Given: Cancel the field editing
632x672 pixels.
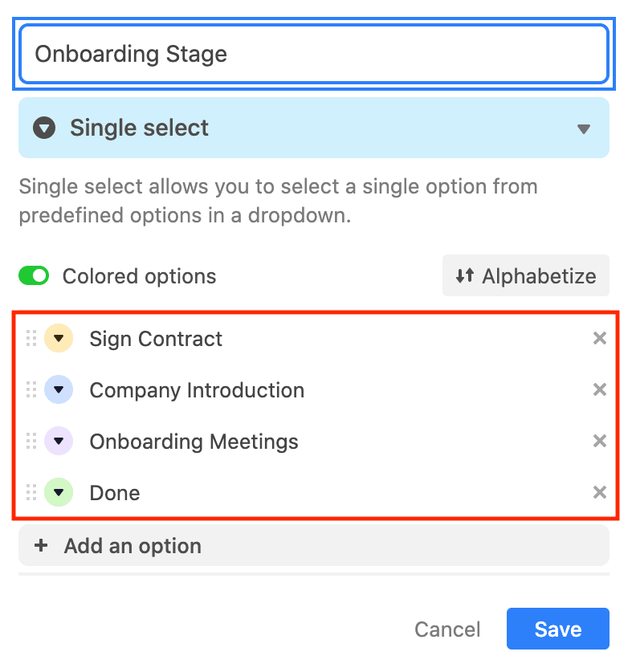Looking at the screenshot, I should [447, 629].
